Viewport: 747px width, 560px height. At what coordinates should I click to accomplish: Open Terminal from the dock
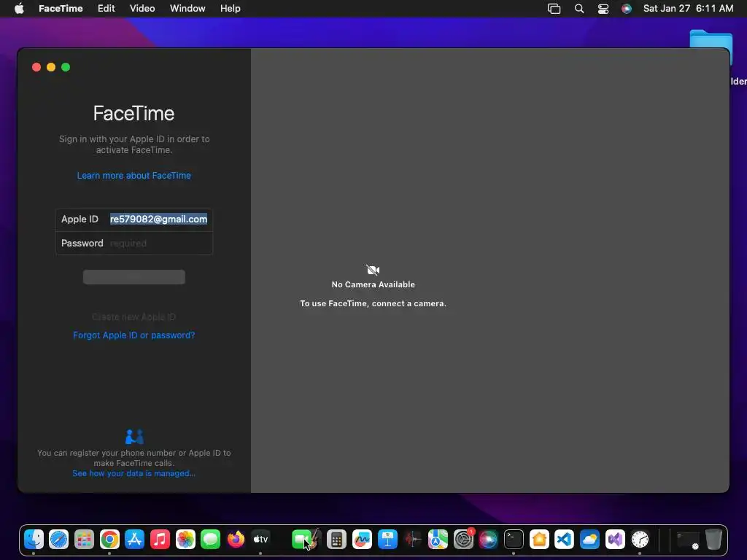tap(514, 540)
